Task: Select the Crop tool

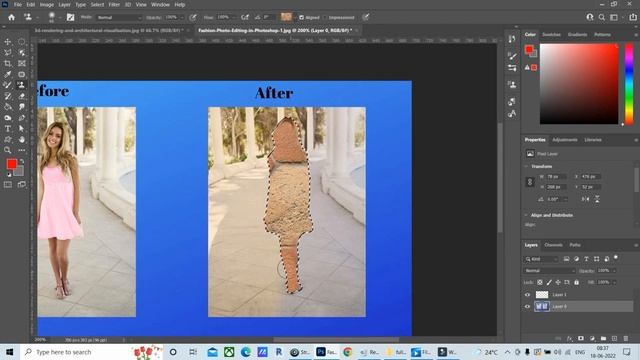Action: click(x=8, y=63)
